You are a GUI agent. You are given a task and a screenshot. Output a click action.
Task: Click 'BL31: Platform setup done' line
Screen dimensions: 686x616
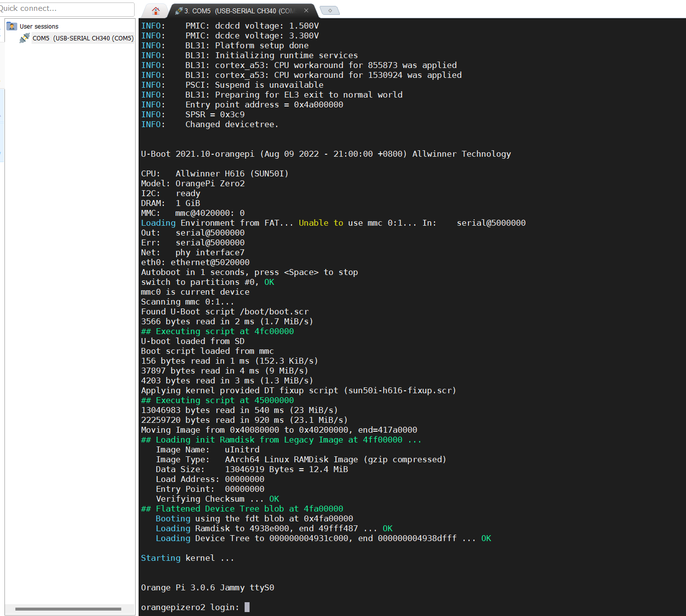[225, 45]
